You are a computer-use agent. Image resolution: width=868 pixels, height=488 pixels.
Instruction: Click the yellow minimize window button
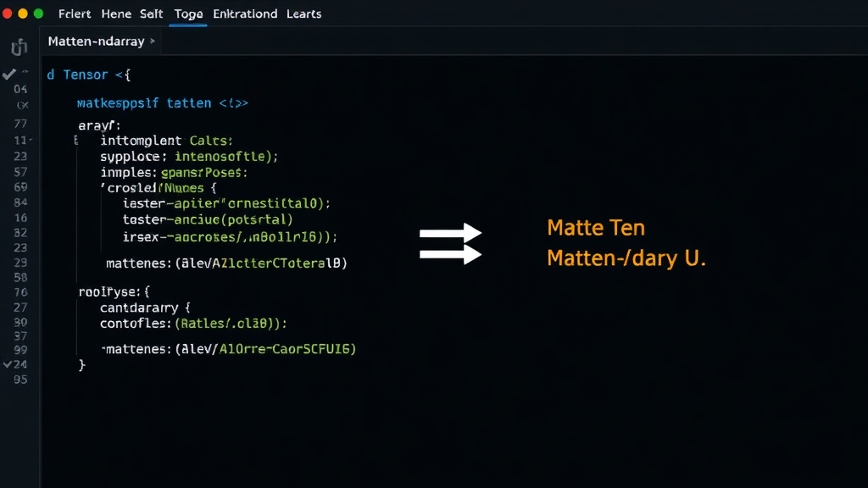(23, 14)
